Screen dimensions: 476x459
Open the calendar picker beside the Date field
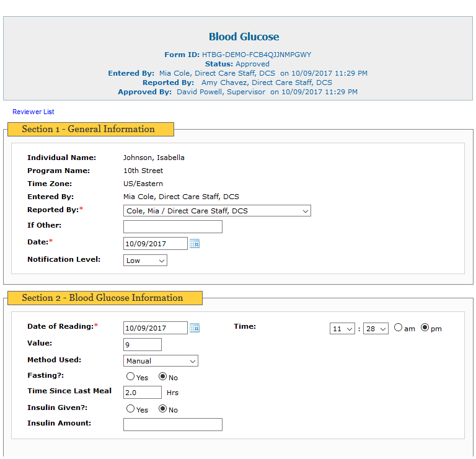[195, 244]
